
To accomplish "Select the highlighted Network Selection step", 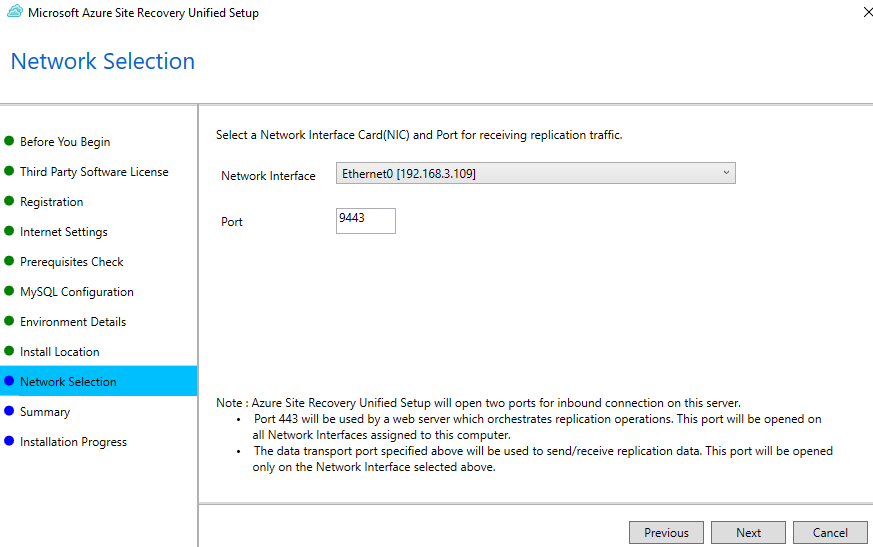I will (99, 381).
